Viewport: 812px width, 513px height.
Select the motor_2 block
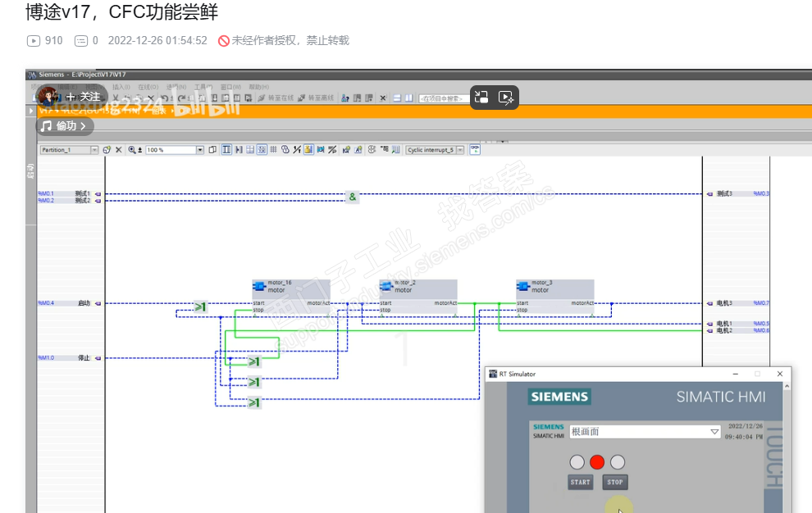(418, 297)
